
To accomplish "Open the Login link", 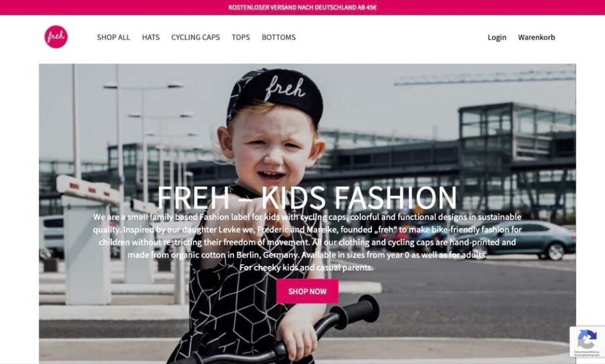I will tap(496, 37).
